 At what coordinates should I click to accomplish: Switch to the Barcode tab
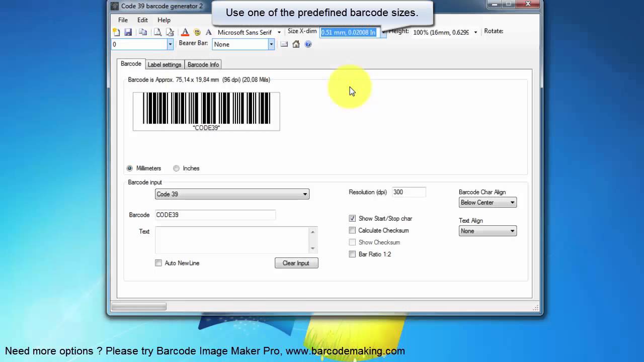coord(131,64)
